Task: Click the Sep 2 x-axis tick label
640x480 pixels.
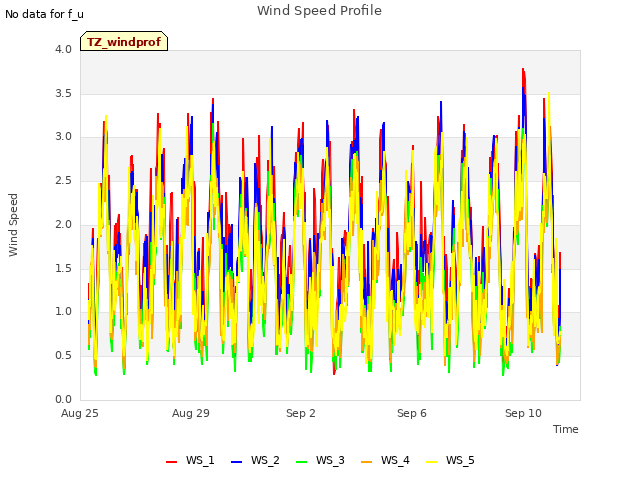Action: click(301, 413)
